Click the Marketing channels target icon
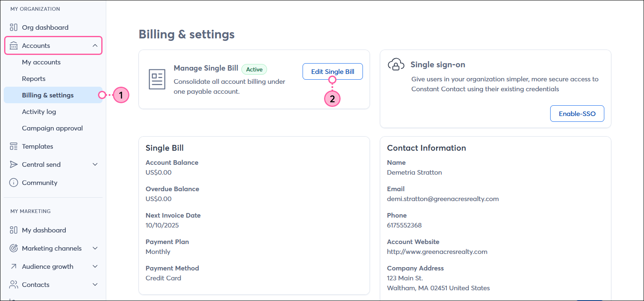This screenshot has width=644, height=301. click(14, 248)
